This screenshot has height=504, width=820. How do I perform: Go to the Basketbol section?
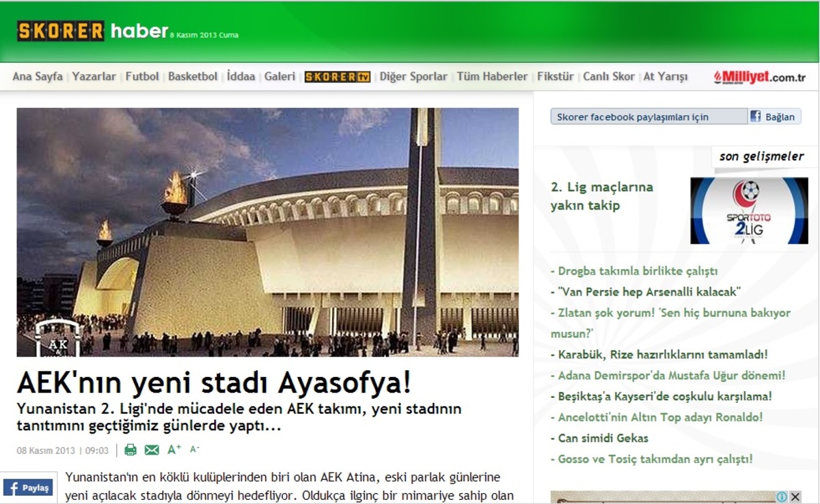pos(193,76)
